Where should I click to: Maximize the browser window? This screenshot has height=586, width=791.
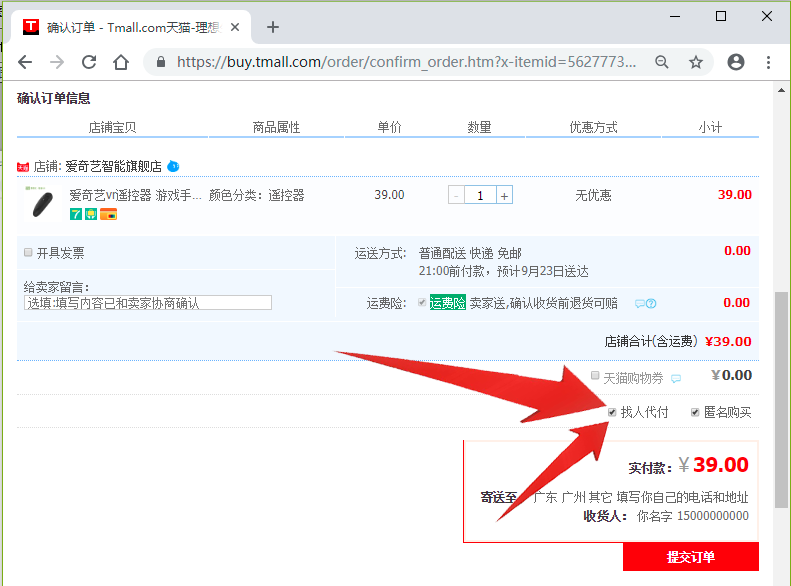(x=721, y=16)
